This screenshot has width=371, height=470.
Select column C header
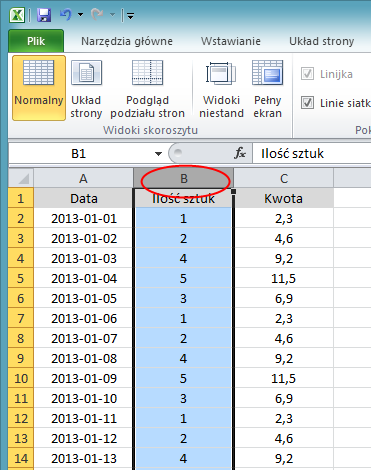(284, 178)
